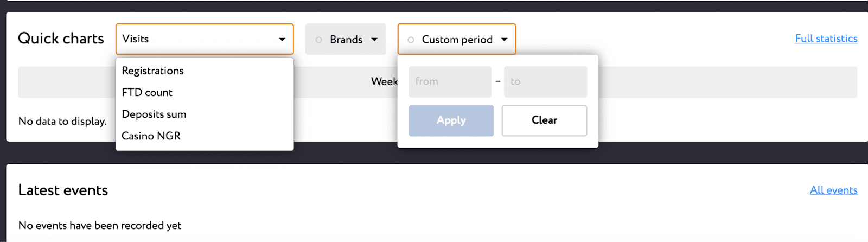Screen dimensions: 868x242
Task: Collapse the Custom period dropdown arrow
Action: 505,40
